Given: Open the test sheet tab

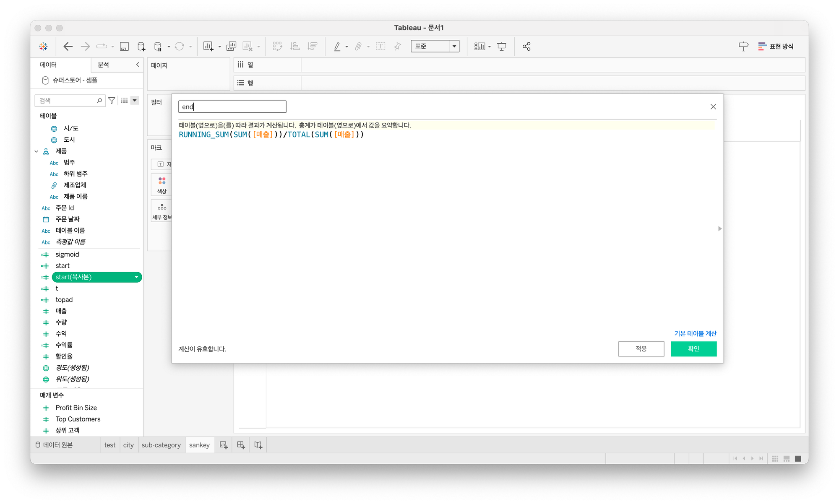Looking at the screenshot, I should [110, 445].
